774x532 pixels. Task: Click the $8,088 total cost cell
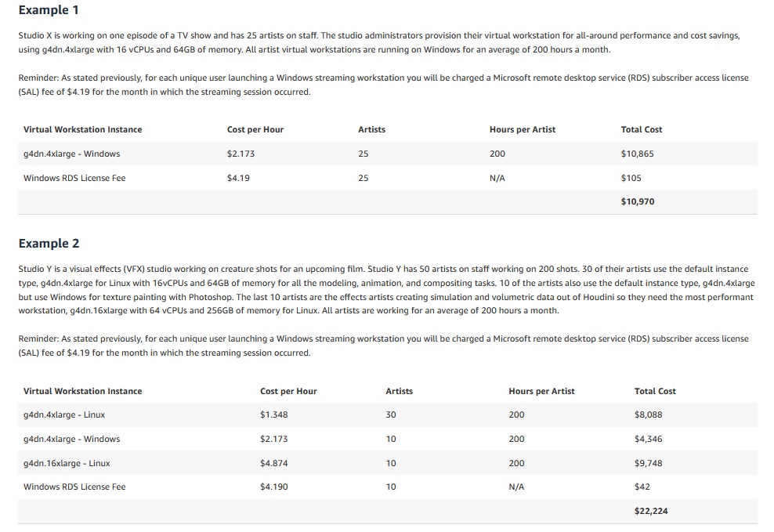tap(648, 415)
